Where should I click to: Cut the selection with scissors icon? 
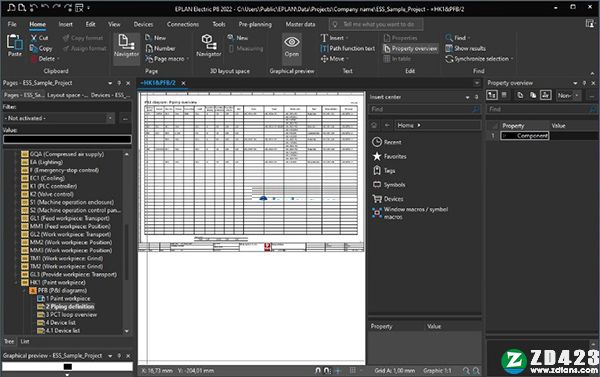click(x=34, y=38)
